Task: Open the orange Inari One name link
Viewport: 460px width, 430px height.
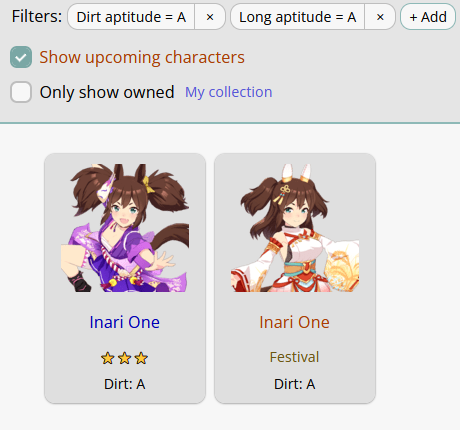Action: [295, 322]
